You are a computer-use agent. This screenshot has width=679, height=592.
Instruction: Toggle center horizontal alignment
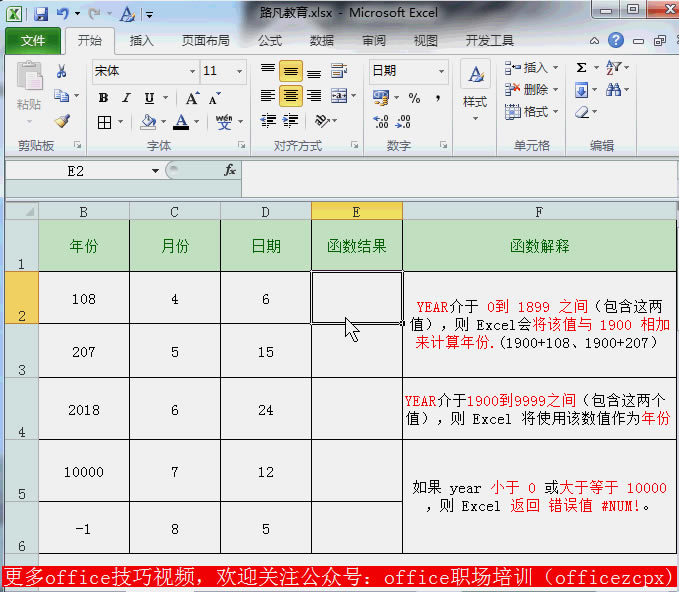291,96
